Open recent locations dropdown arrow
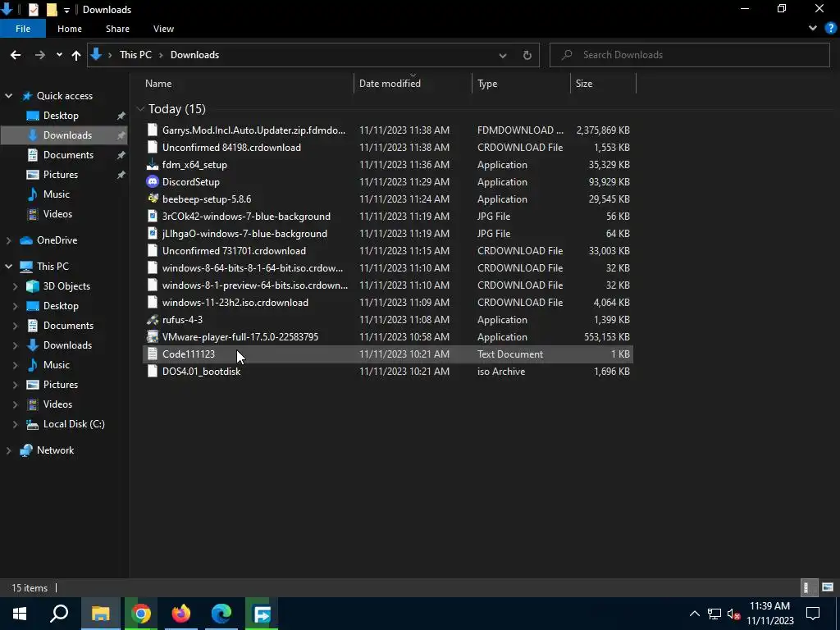 pos(59,55)
